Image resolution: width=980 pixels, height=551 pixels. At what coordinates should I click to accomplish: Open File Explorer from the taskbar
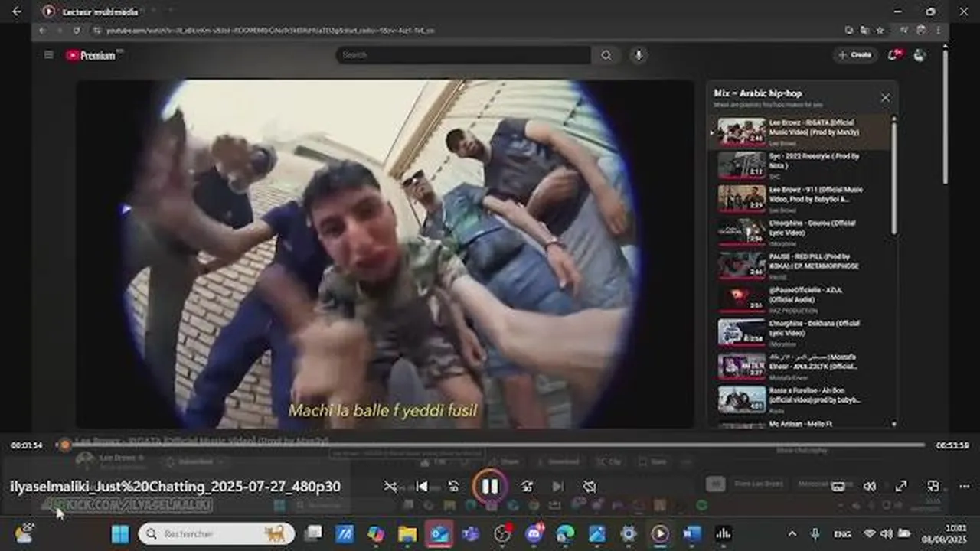click(407, 533)
